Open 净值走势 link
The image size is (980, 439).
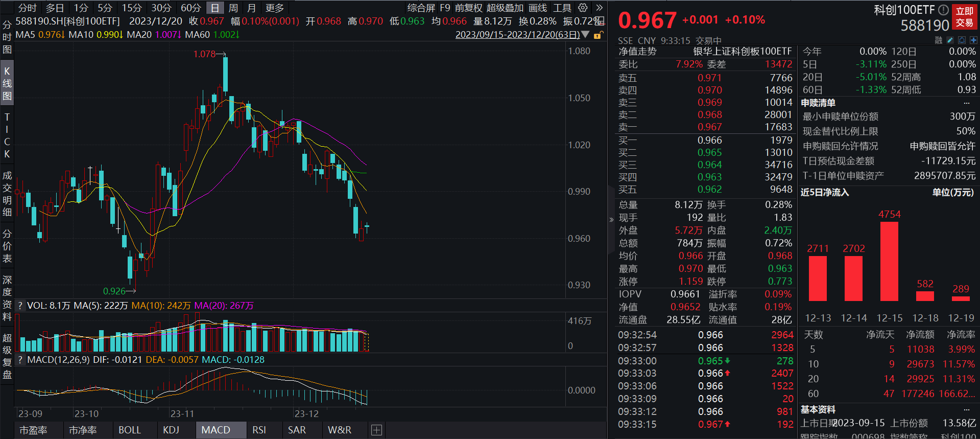(x=637, y=51)
